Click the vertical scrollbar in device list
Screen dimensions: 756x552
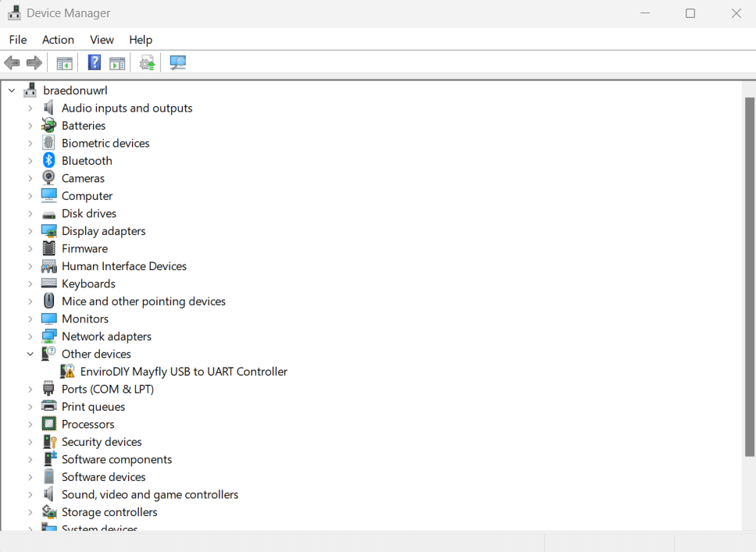tap(749, 273)
